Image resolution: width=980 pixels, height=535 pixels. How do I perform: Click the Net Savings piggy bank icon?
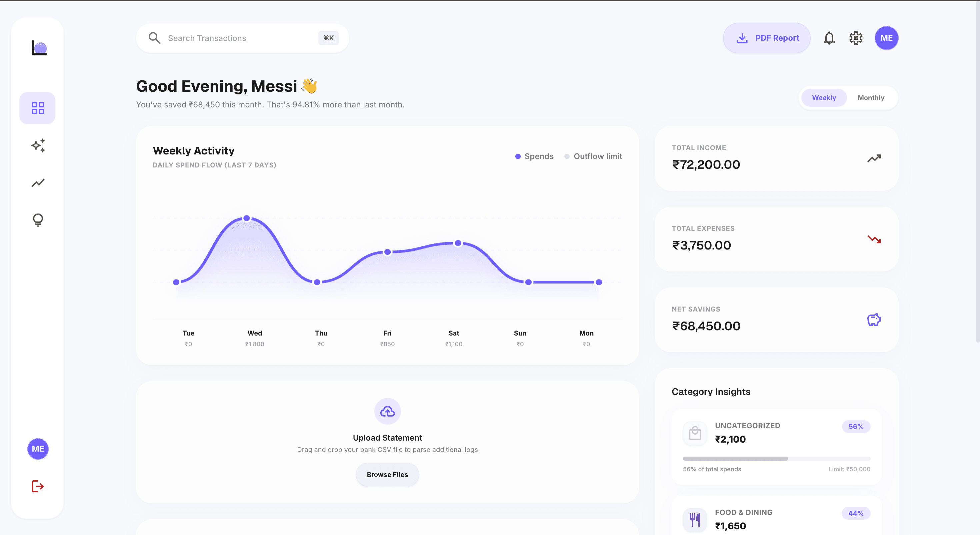[x=874, y=320]
